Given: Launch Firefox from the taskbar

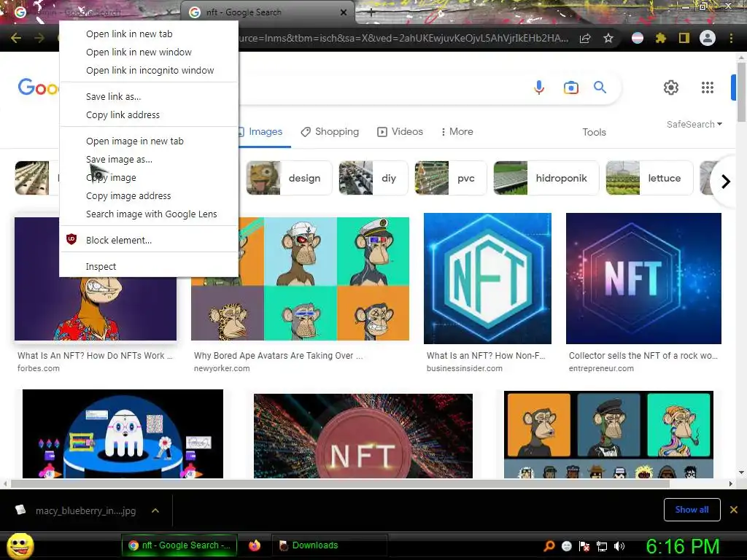Looking at the screenshot, I should [x=255, y=545].
